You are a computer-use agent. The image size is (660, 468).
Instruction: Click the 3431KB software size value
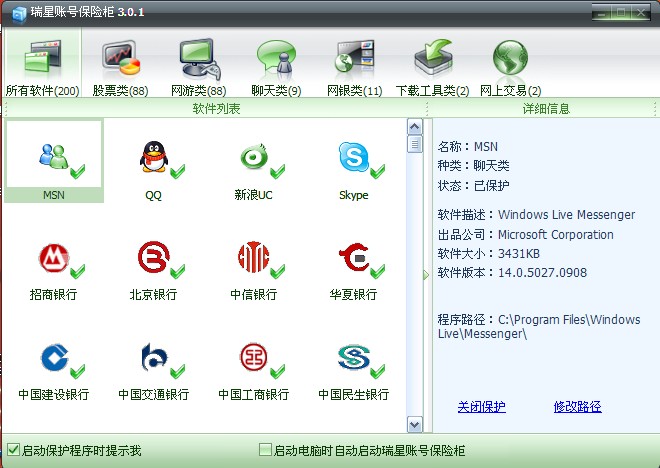519,254
